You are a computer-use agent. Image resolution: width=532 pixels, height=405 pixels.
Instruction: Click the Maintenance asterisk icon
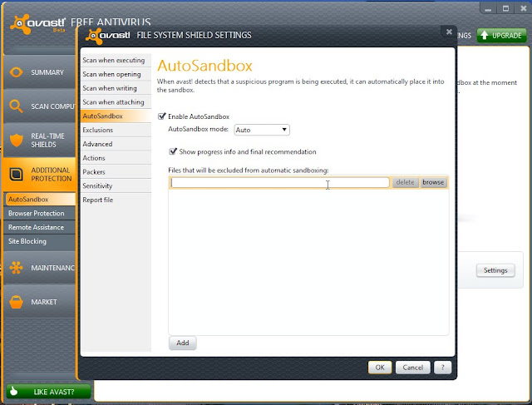[x=17, y=268]
